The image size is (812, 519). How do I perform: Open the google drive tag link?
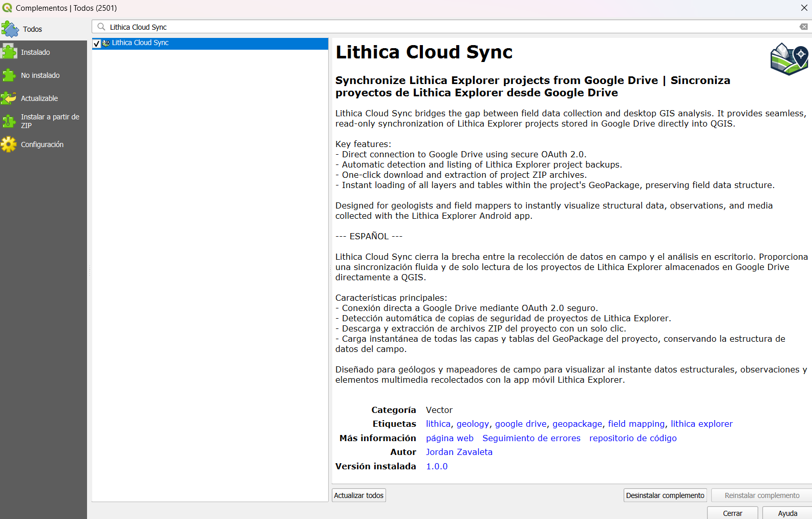click(x=521, y=424)
